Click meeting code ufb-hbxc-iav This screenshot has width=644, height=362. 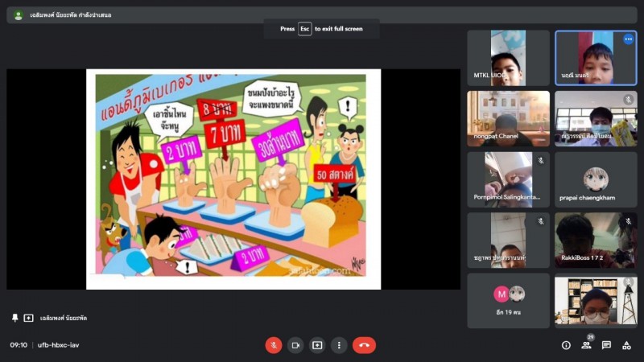(58, 345)
